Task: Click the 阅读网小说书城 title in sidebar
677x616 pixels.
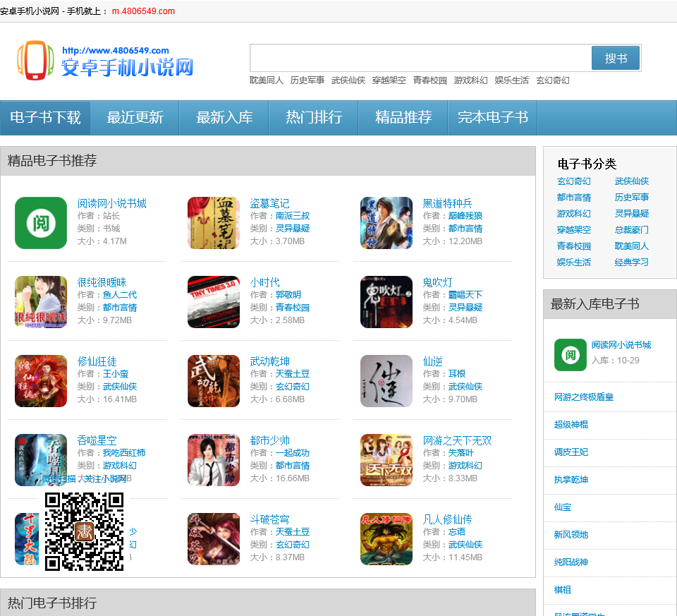Action: pyautogui.click(x=621, y=345)
